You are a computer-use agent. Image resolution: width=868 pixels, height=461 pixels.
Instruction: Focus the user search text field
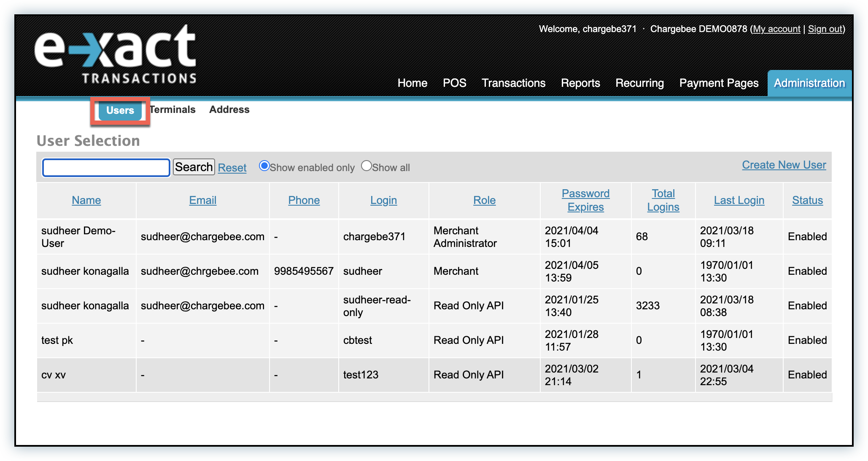pyautogui.click(x=106, y=168)
